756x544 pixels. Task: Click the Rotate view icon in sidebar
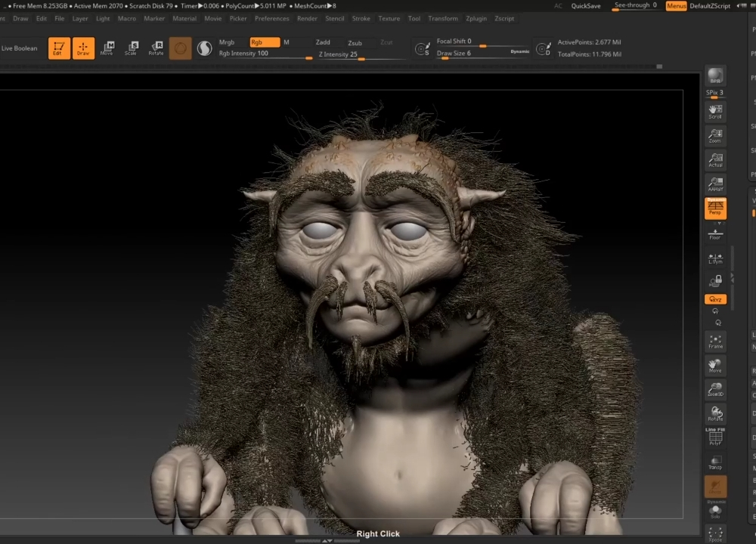715,413
